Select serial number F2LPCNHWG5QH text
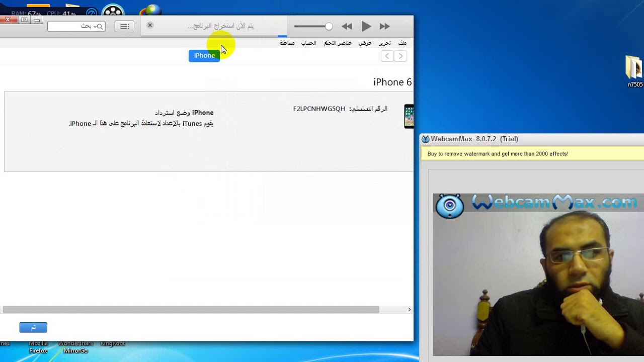 pos(319,109)
